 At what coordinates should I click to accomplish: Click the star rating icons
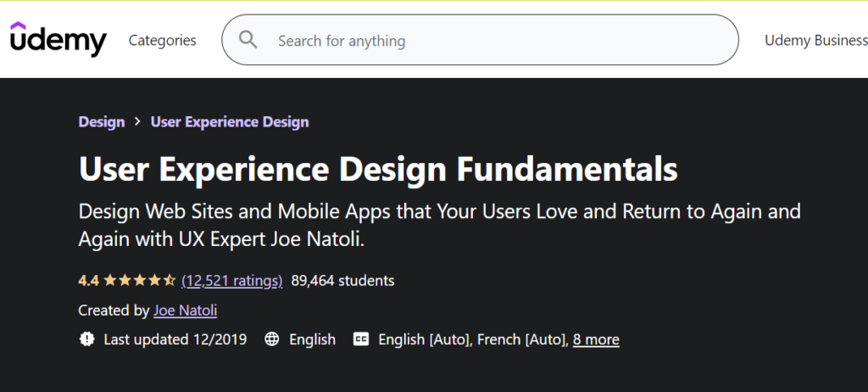pyautogui.click(x=140, y=281)
